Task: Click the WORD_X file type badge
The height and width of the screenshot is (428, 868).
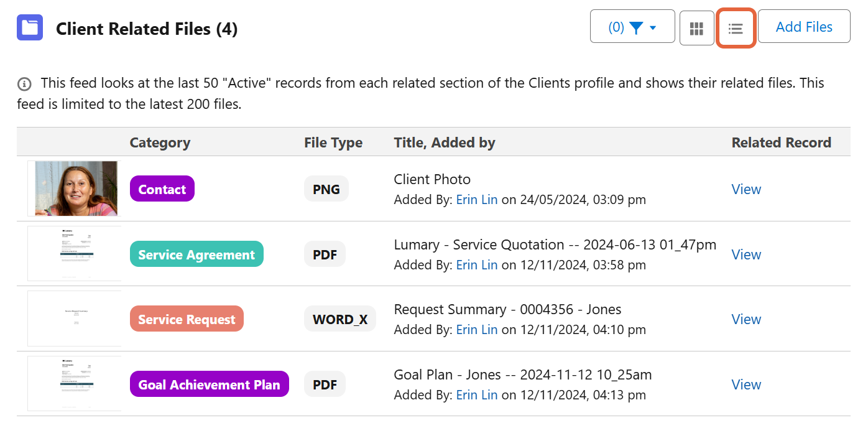Action: click(339, 319)
